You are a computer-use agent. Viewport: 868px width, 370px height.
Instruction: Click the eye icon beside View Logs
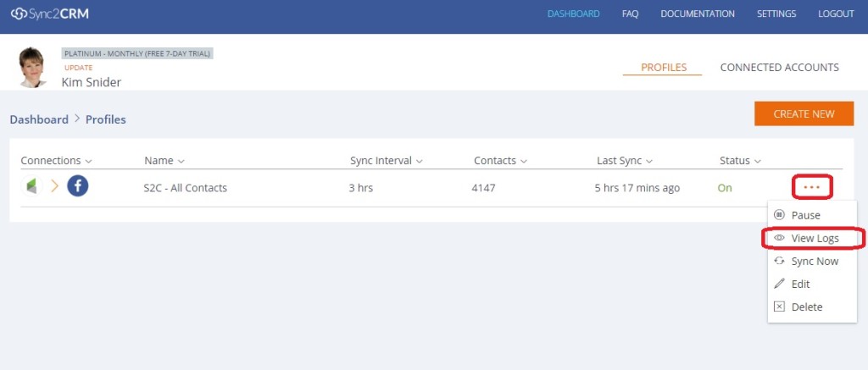pos(780,238)
